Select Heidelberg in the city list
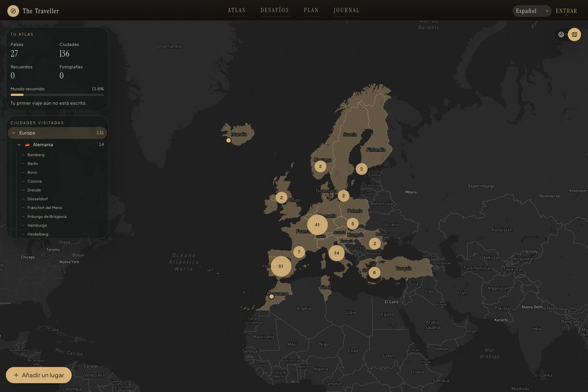 click(37, 234)
